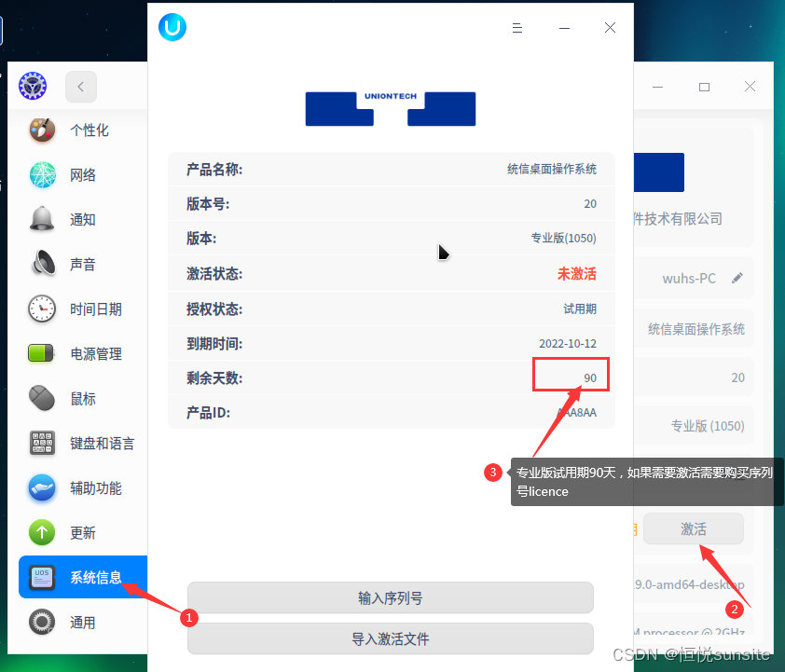This screenshot has height=672, width=785.
Task: Click the computer name wuhs-PC in Control Center
Action: pos(689,278)
